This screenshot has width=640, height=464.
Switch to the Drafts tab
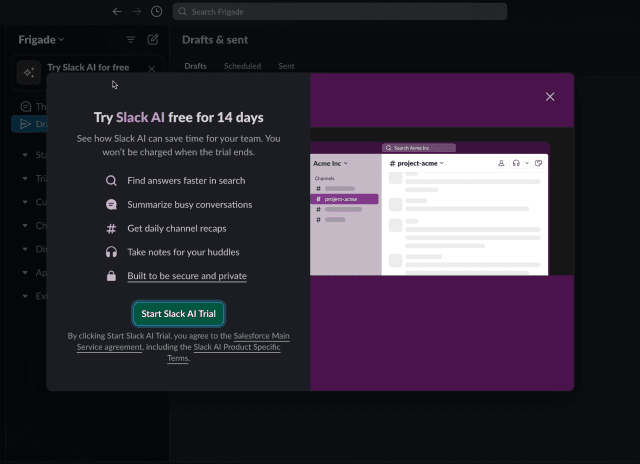(196, 66)
